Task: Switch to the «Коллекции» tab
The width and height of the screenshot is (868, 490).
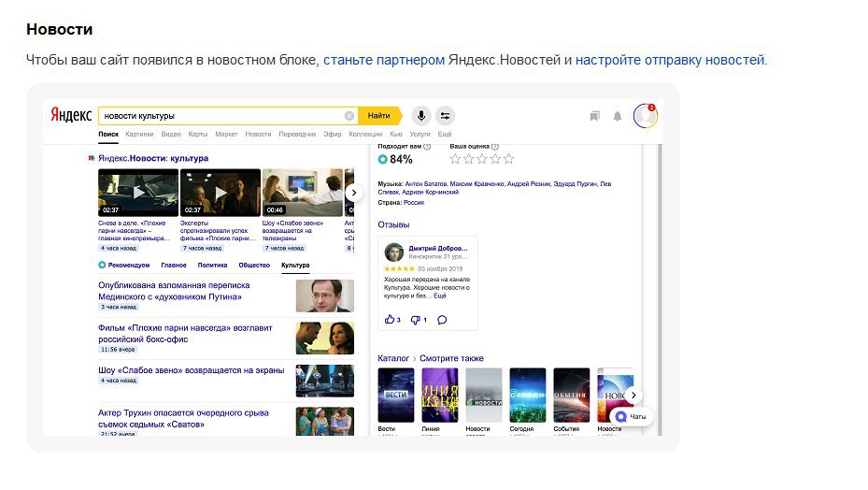Action: coord(365,134)
